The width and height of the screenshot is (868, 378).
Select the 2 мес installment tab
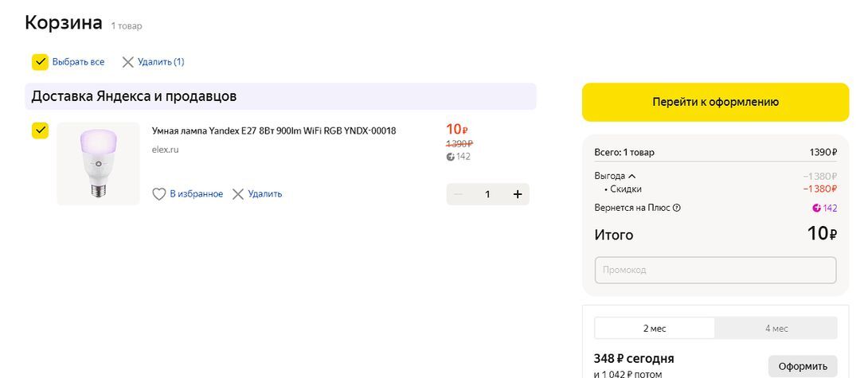[655, 328]
